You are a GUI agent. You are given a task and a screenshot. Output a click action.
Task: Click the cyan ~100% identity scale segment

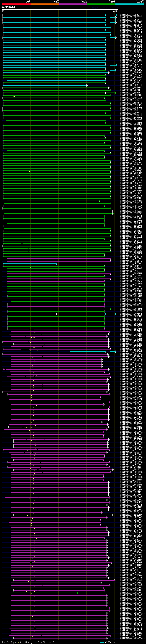(129, 4)
